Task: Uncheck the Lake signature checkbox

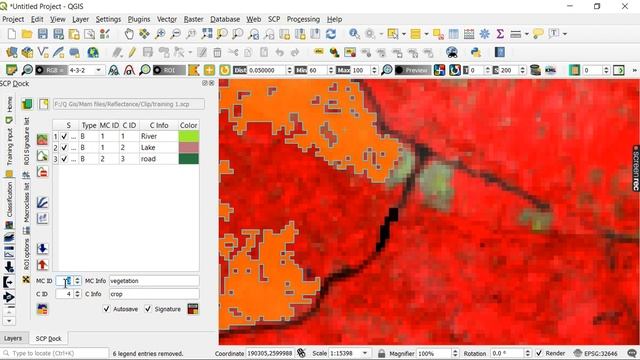Action: 64,147
